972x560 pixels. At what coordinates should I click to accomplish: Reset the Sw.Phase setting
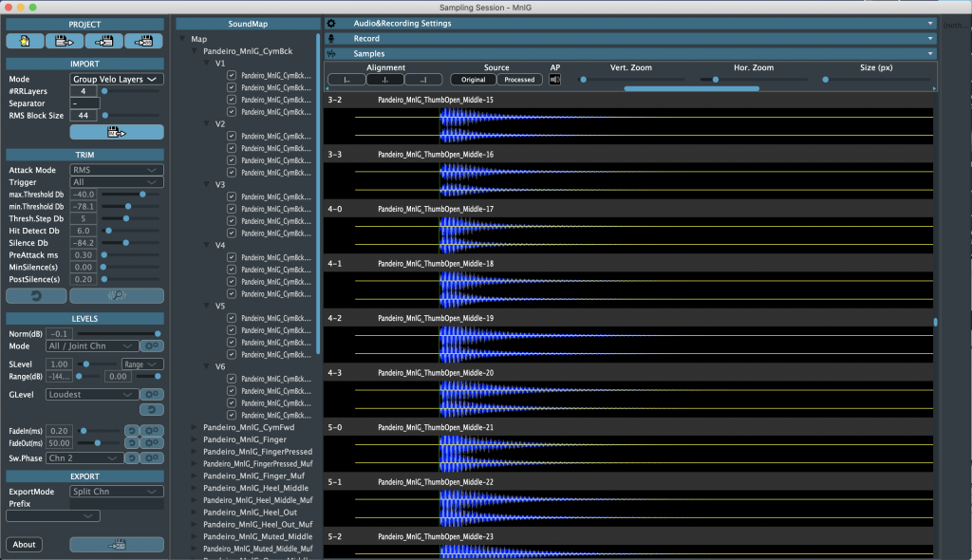(131, 457)
